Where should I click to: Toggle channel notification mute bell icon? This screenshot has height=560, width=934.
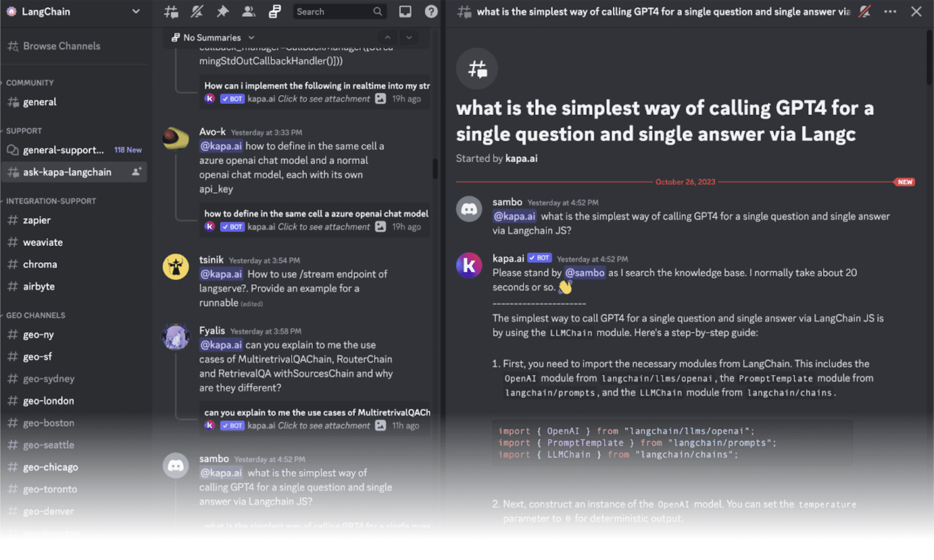coord(197,11)
